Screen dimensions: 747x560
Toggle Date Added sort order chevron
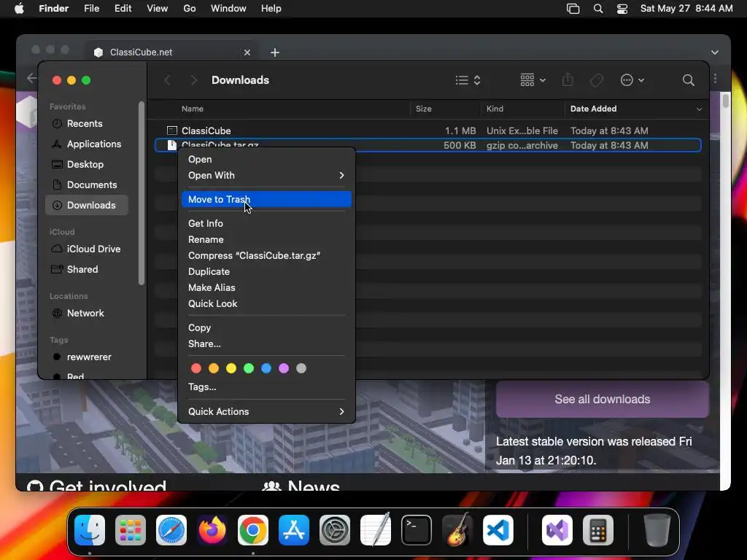[699, 109]
